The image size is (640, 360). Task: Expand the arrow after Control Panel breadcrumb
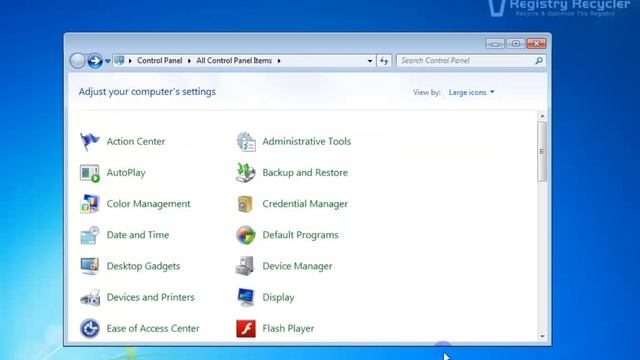(189, 61)
